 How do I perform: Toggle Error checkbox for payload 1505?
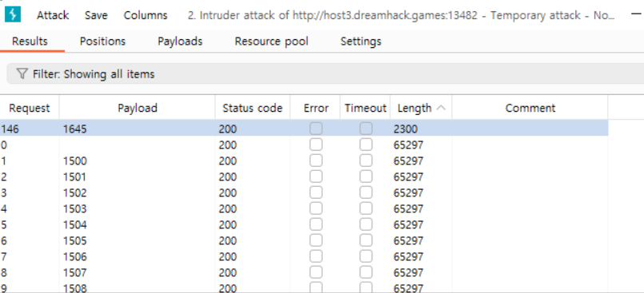point(316,241)
